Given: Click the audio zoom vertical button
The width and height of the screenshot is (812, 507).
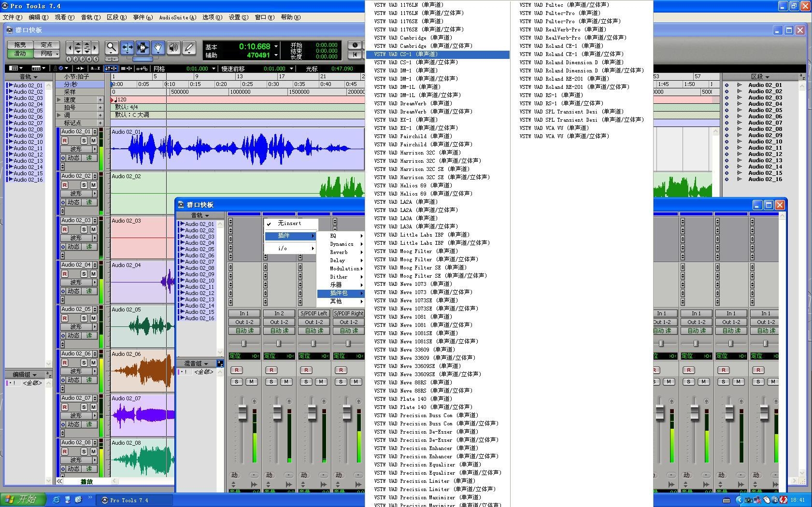Looking at the screenshot, I should tap(78, 47).
